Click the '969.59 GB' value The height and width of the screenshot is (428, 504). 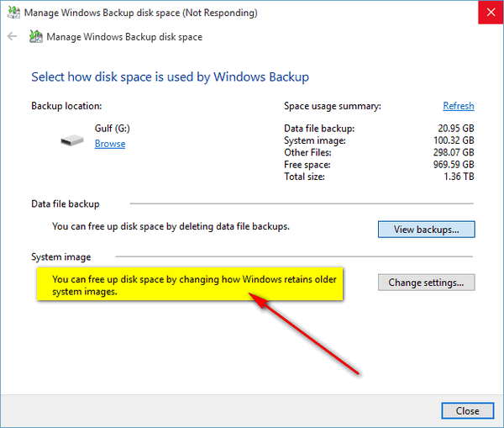click(x=454, y=165)
